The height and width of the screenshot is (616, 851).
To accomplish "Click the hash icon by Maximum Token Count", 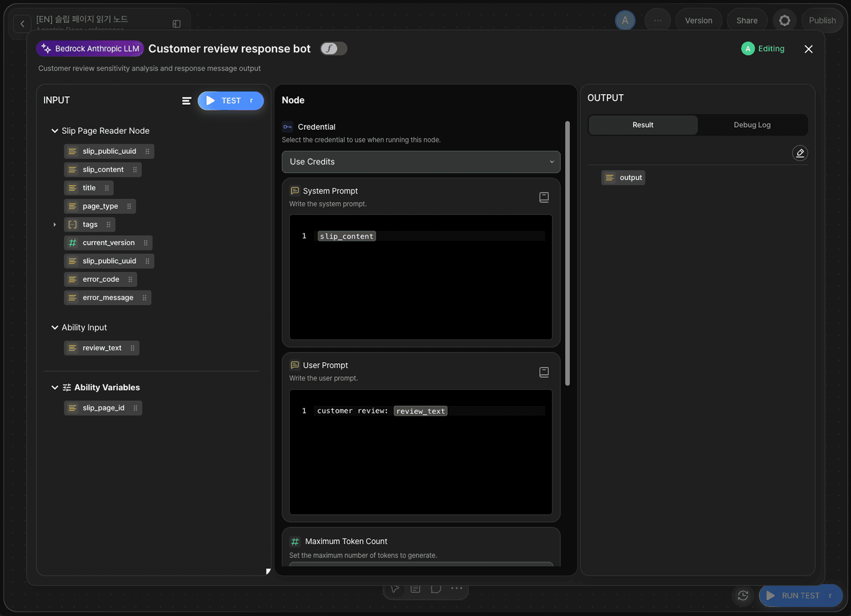I will coord(295,541).
